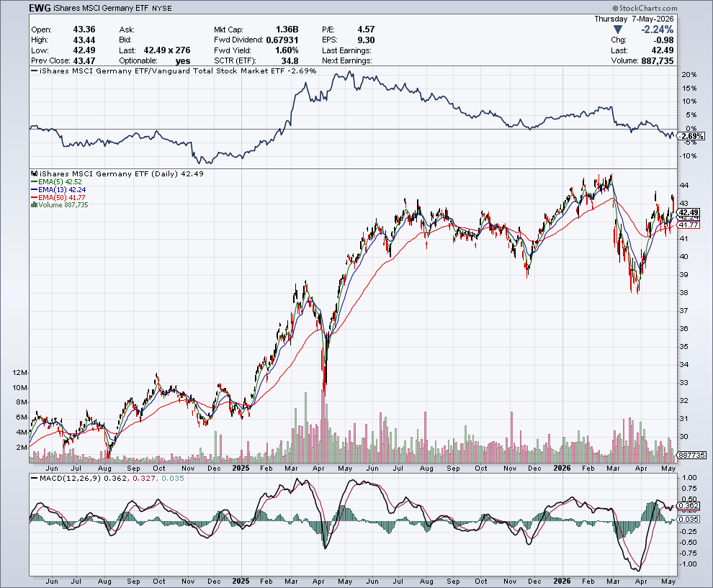Click the Fwd Yield value 1.60%
This screenshot has height=588, width=713.
click(x=287, y=50)
